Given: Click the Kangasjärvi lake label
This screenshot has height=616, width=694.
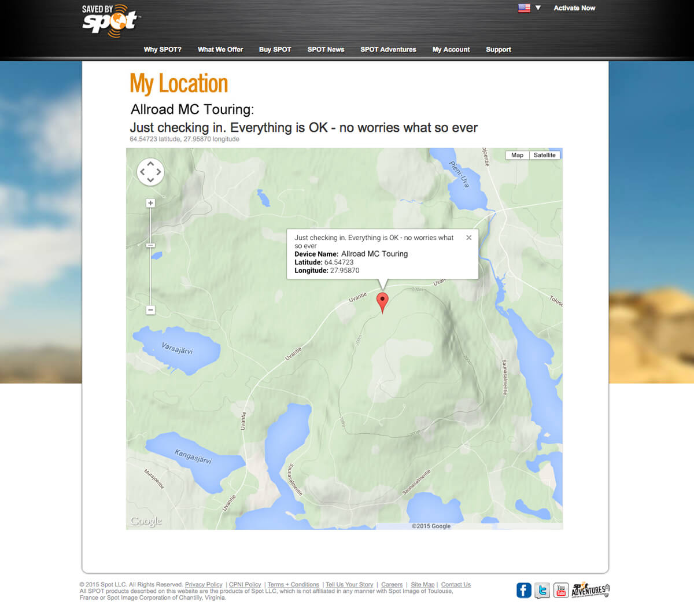Looking at the screenshot, I should (193, 456).
